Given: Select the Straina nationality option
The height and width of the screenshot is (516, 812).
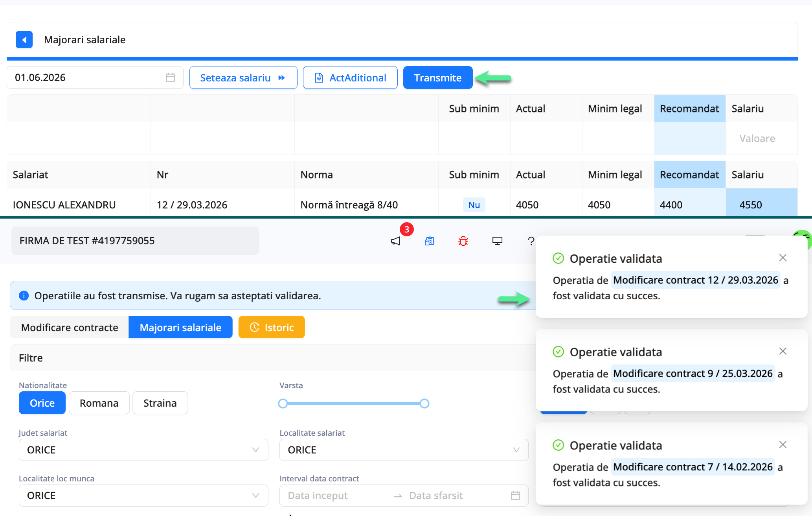Looking at the screenshot, I should (160, 403).
